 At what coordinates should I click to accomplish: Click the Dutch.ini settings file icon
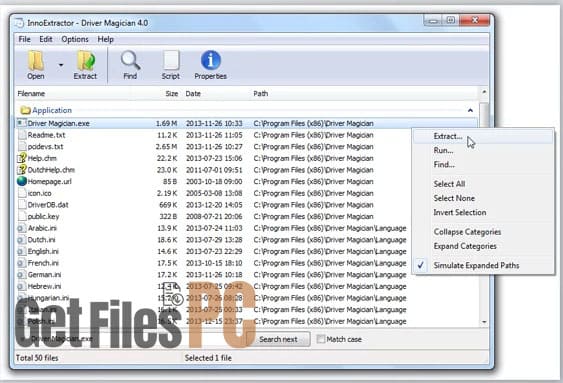(x=22, y=239)
